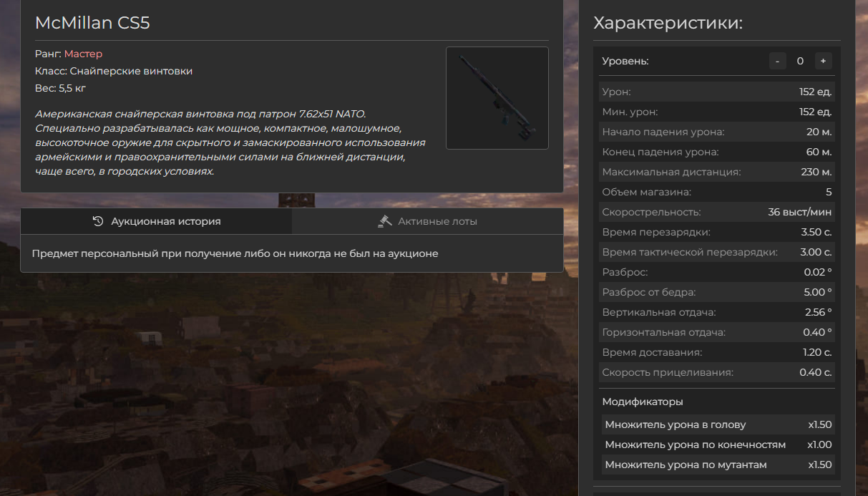868x496 pixels.
Task: Select the Горизонтальная отдача row
Action: point(717,332)
